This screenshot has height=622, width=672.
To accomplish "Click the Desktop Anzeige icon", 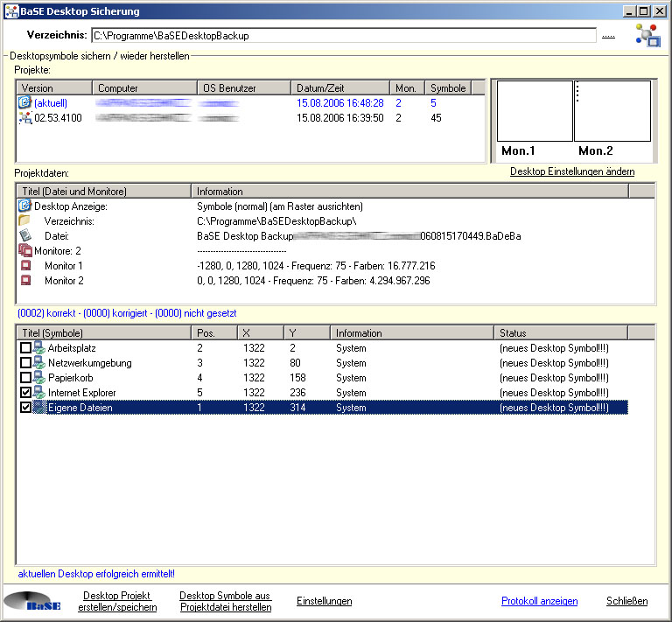I will [24, 206].
